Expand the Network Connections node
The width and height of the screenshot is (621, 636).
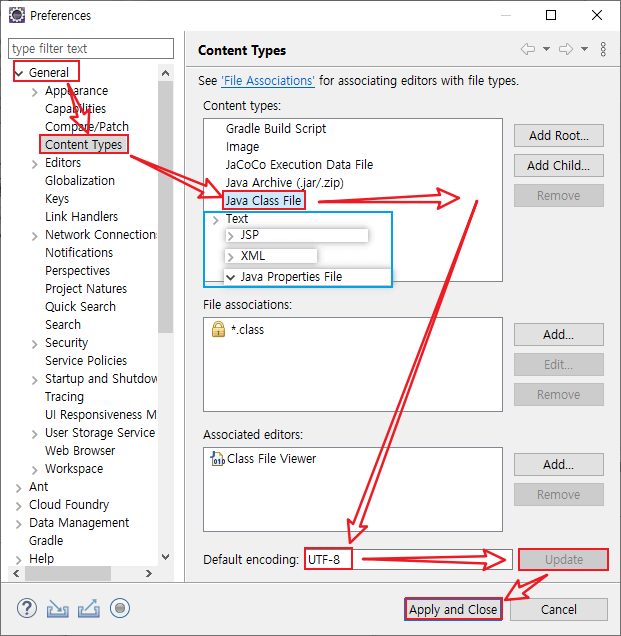pos(35,236)
